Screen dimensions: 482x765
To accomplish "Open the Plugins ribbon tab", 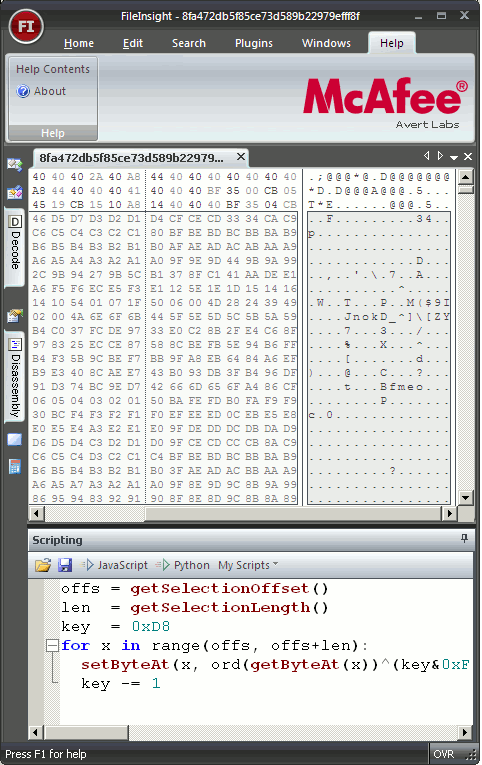I will 254,43.
